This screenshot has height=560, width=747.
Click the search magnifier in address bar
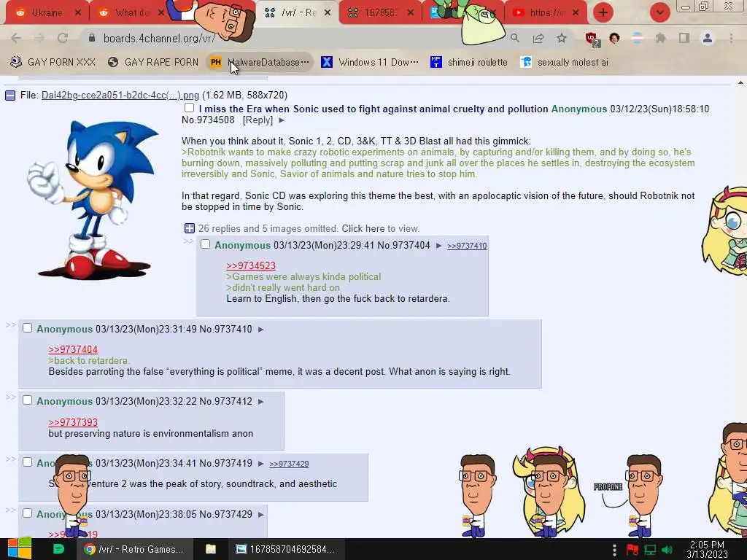515,38
